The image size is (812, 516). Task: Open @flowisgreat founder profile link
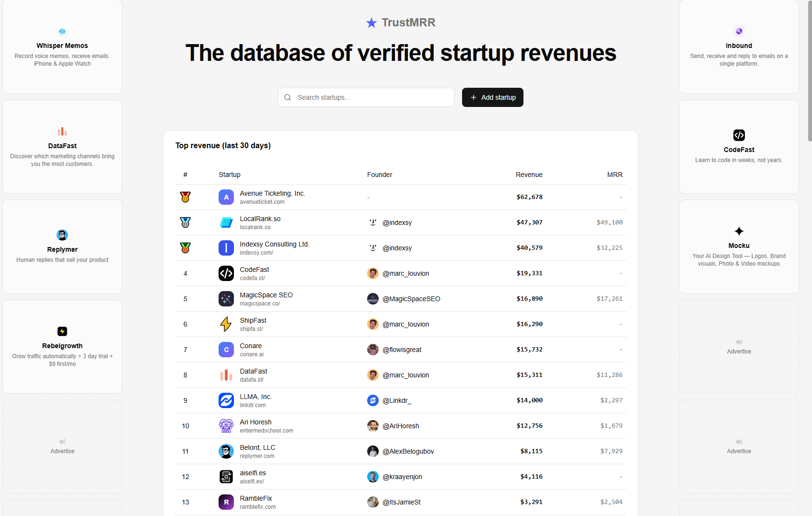point(402,350)
